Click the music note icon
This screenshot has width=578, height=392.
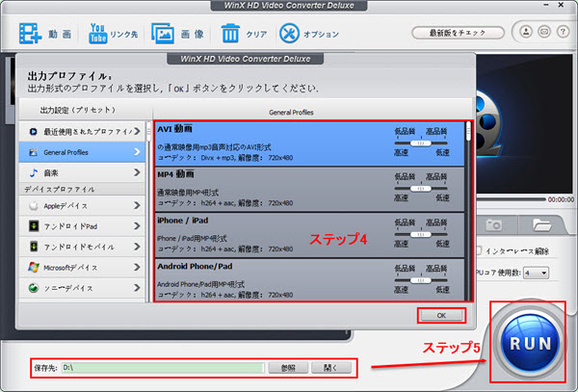pyautogui.click(x=33, y=172)
